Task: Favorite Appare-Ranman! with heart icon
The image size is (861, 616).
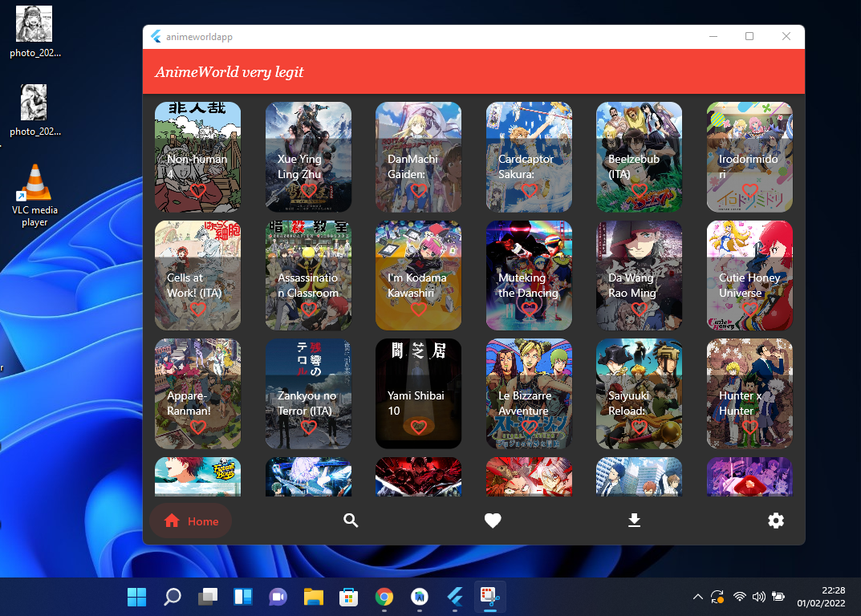Action: pyautogui.click(x=197, y=428)
